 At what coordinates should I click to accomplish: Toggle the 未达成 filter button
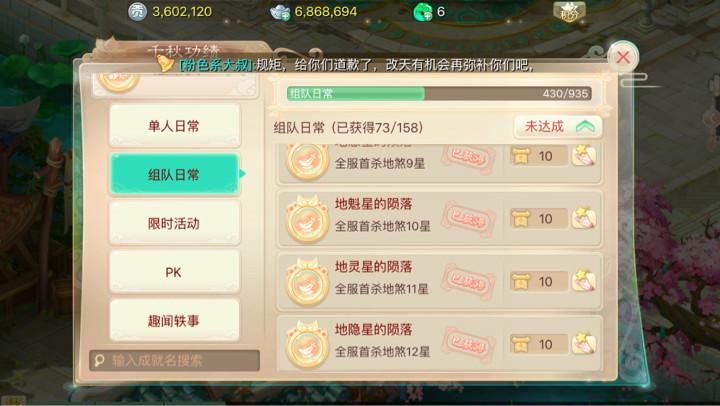(557, 126)
